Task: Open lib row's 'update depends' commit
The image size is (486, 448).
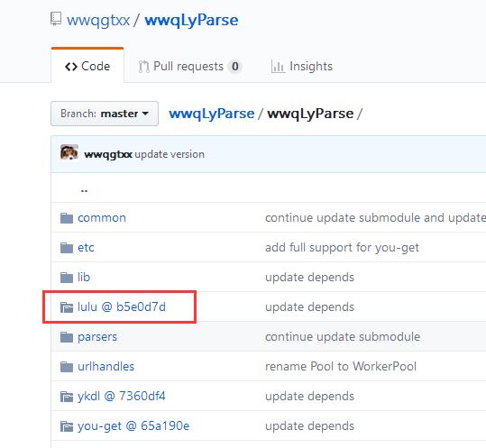Action: pos(309,278)
